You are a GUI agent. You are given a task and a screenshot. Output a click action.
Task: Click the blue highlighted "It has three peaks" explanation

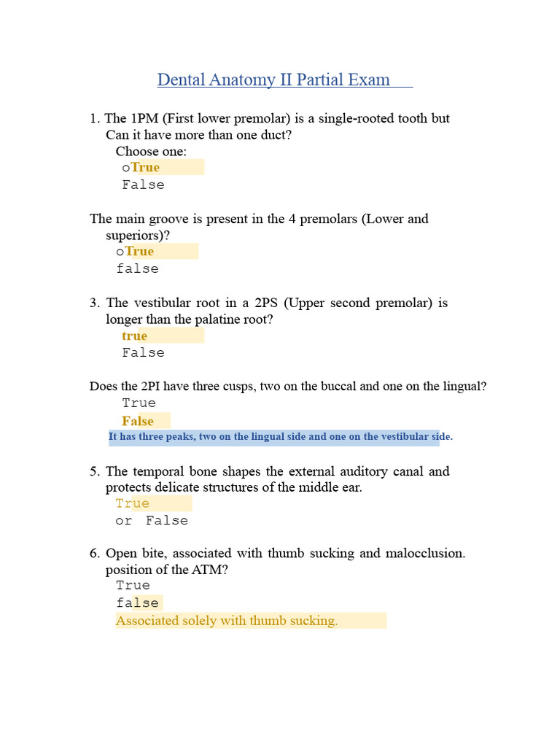[x=281, y=437]
